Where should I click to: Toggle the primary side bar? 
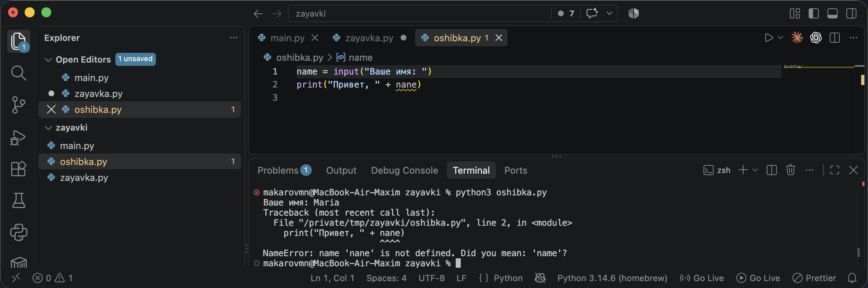click(x=814, y=13)
